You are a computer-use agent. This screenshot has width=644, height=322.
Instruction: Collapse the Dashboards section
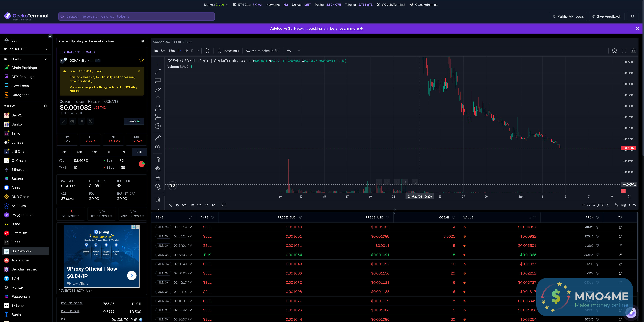click(46, 59)
